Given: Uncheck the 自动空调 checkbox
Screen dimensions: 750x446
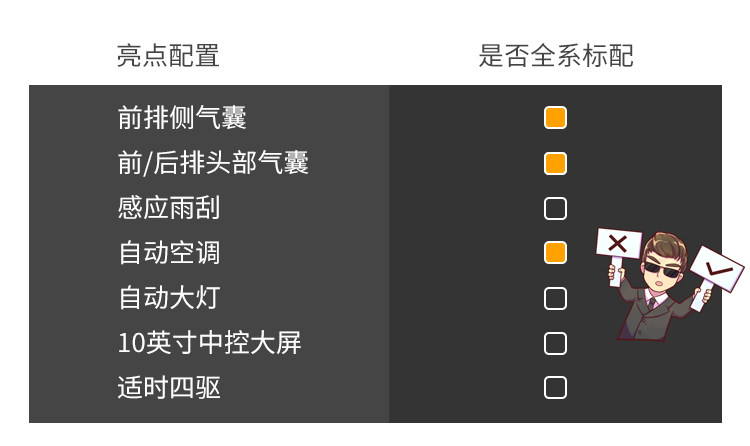Looking at the screenshot, I should 555,253.
